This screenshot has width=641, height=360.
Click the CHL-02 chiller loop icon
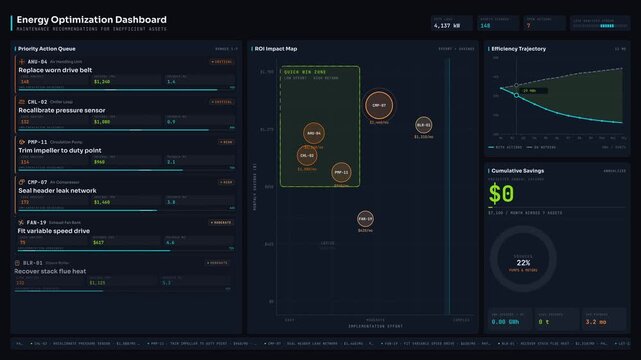click(x=22, y=102)
